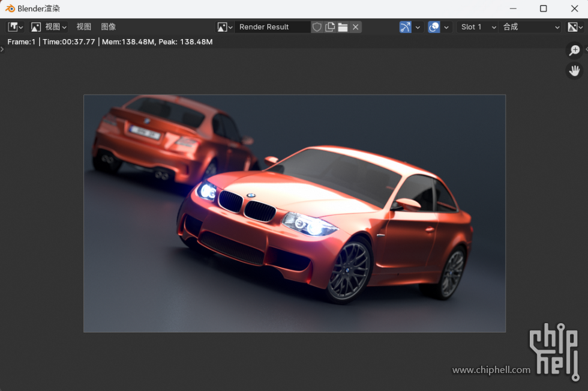Browse images with the image selector dropdown
This screenshot has height=391, width=588.
[x=225, y=27]
